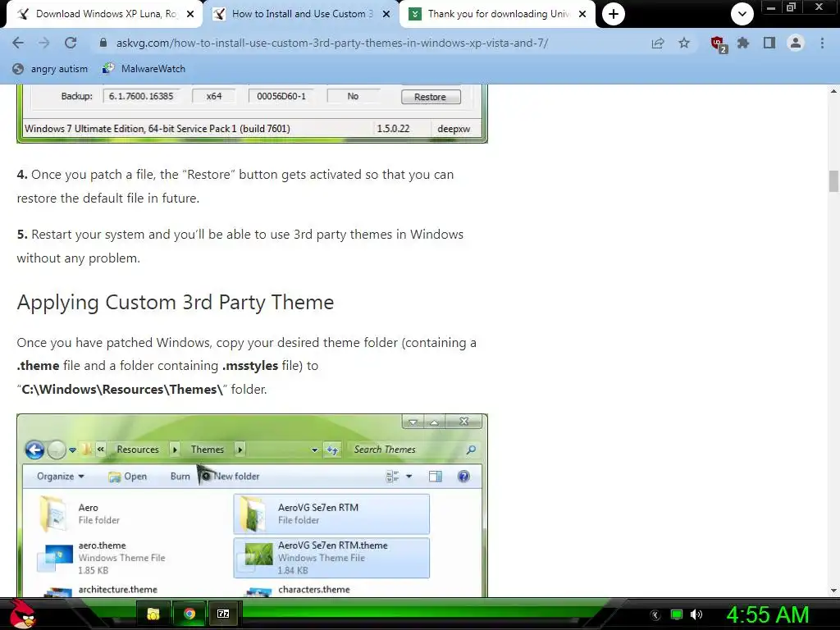840x630 pixels.
Task: Click the Chrome taskbar icon
Action: point(189,614)
